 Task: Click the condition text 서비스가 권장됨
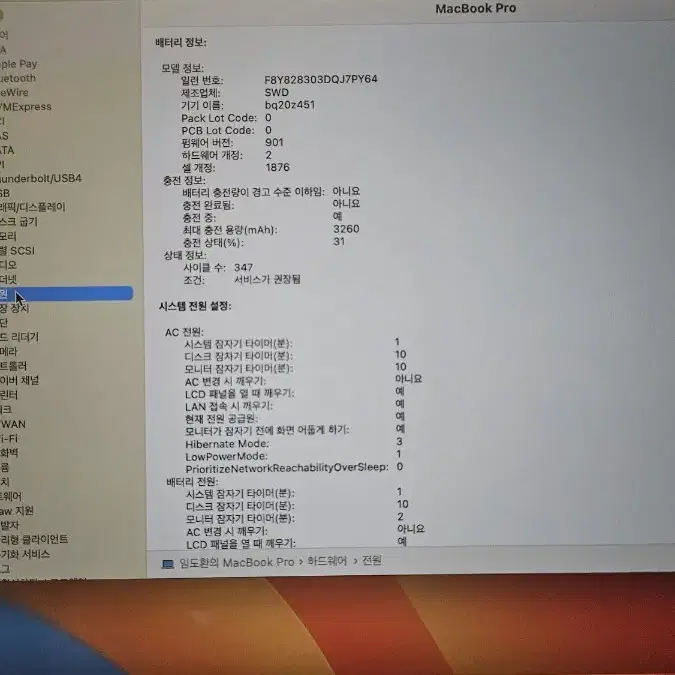(267, 280)
